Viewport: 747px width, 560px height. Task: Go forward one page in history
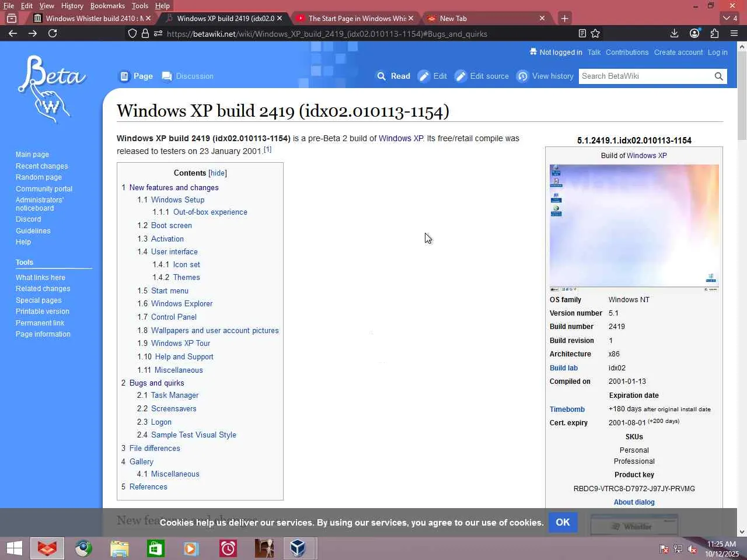(x=33, y=33)
